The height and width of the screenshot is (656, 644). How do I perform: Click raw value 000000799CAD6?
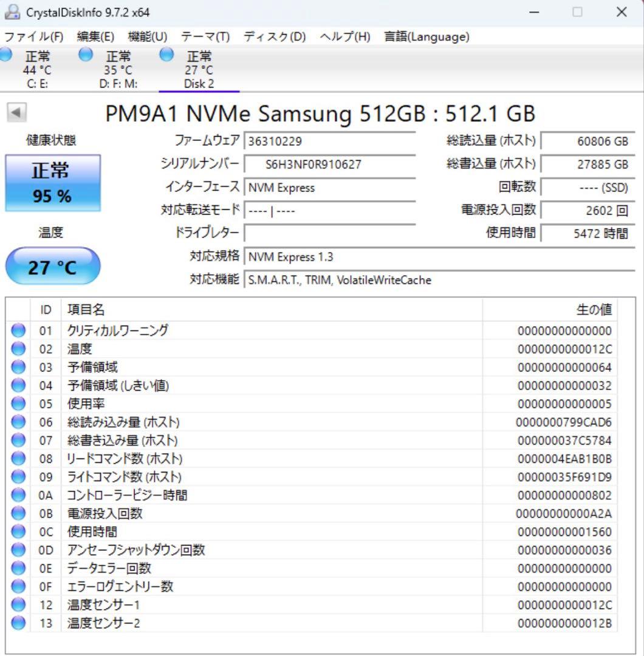(564, 422)
